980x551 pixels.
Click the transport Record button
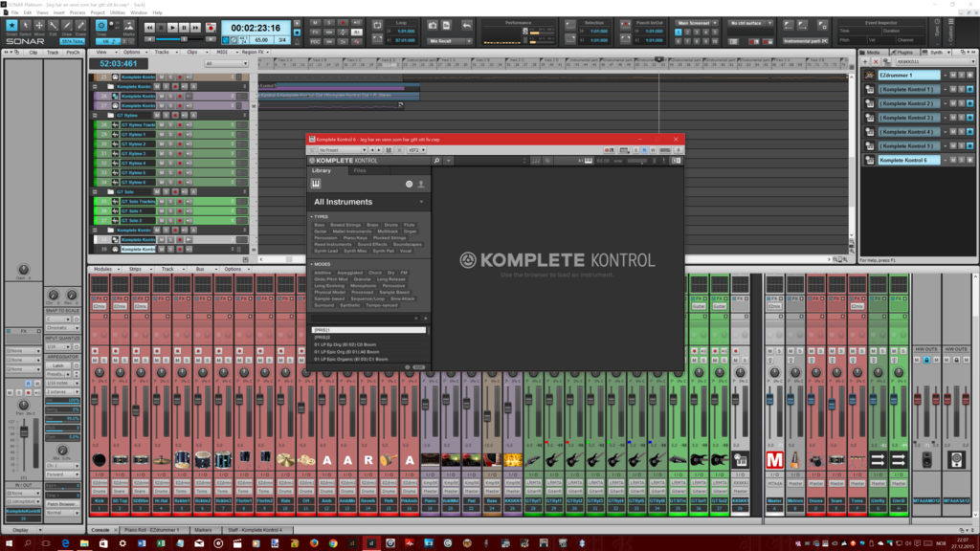pos(211,29)
